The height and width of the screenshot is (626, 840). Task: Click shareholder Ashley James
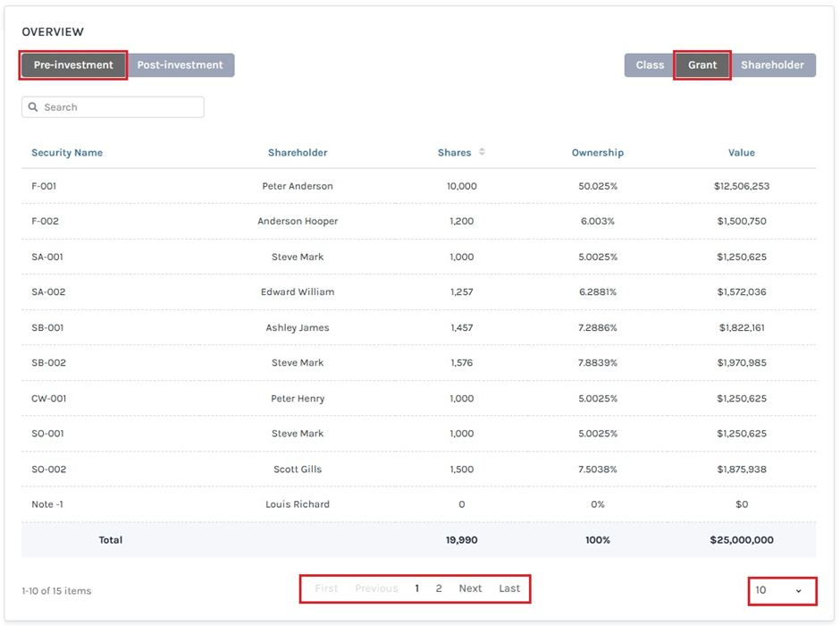click(x=298, y=327)
